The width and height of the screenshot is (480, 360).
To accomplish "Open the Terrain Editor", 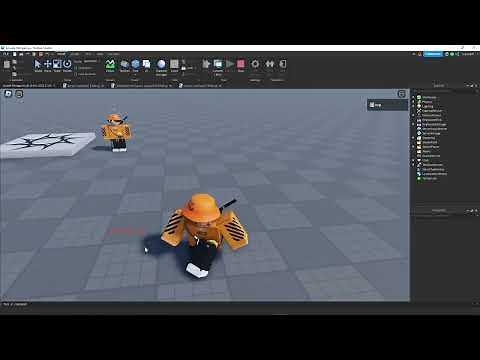I will click(110, 65).
